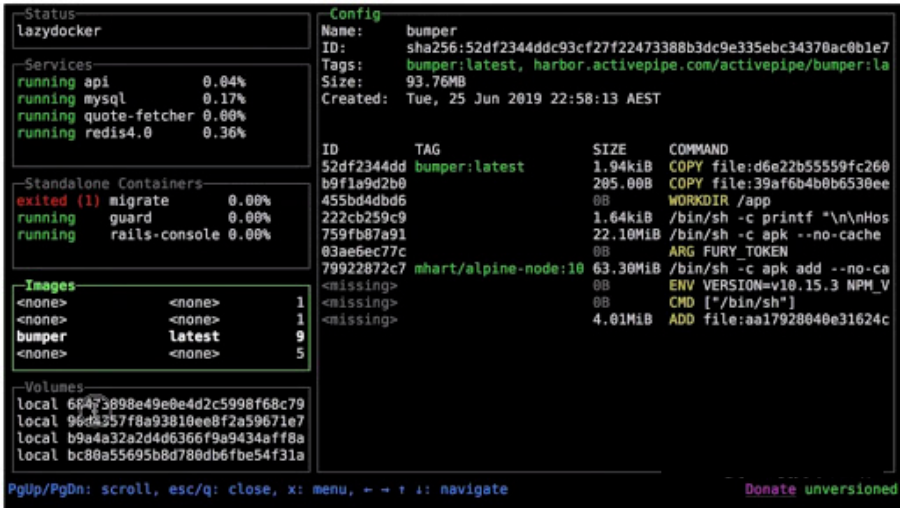Focus the Status panel showing lazydocker
900x508 pixels.
[161, 31]
